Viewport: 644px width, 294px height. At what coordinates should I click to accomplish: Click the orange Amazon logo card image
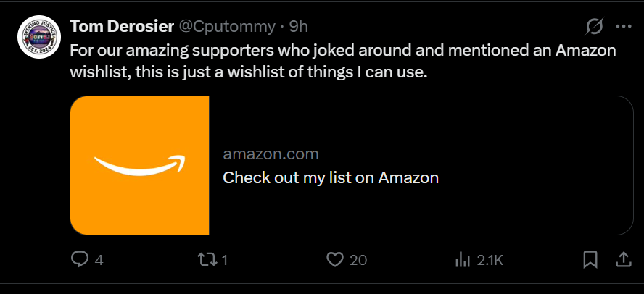click(140, 165)
